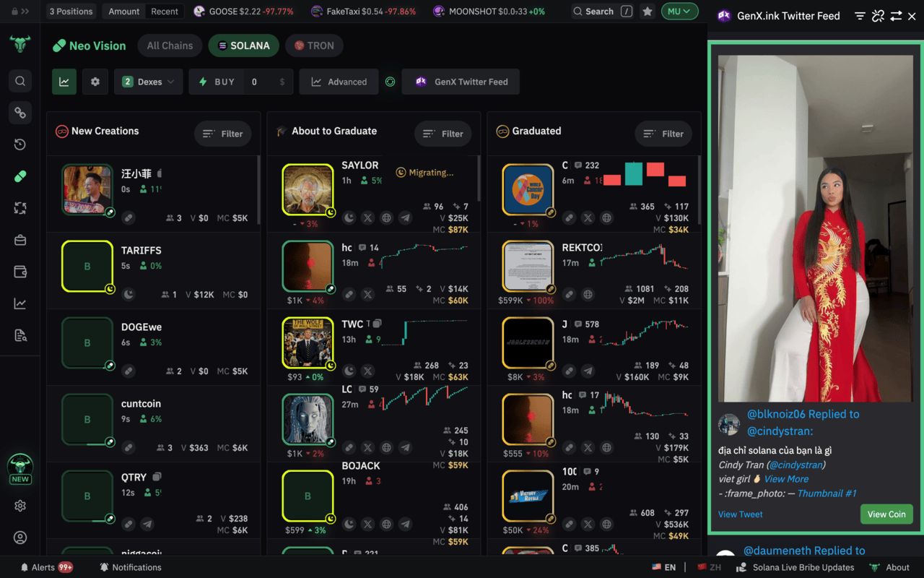Click the Search box in the top bar
924x578 pixels.
click(602, 12)
